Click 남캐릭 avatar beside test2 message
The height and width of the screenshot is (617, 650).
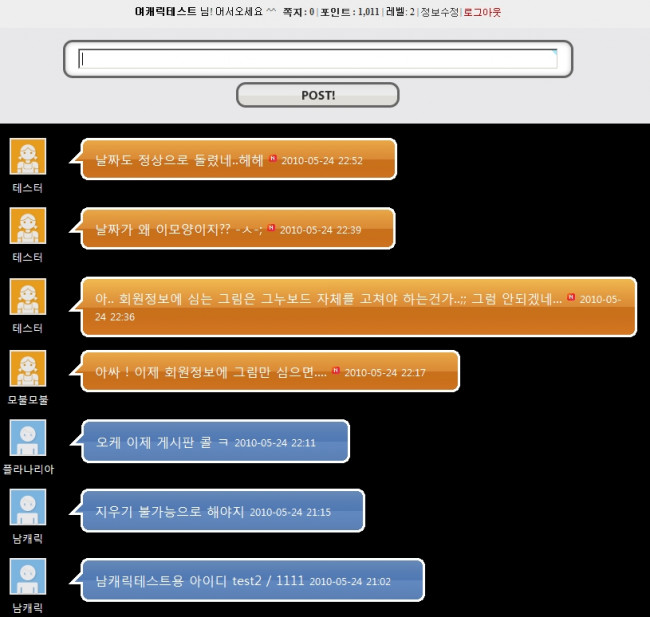coord(28,576)
